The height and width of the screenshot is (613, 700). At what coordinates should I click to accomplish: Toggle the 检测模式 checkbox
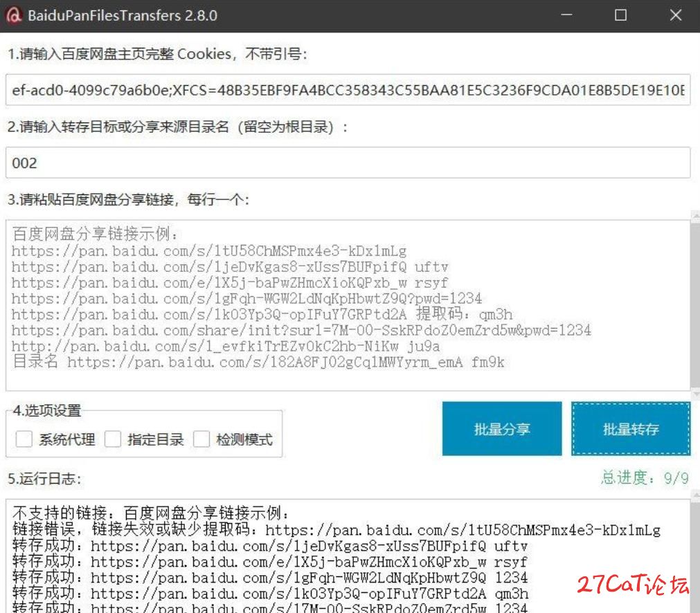[x=201, y=439]
